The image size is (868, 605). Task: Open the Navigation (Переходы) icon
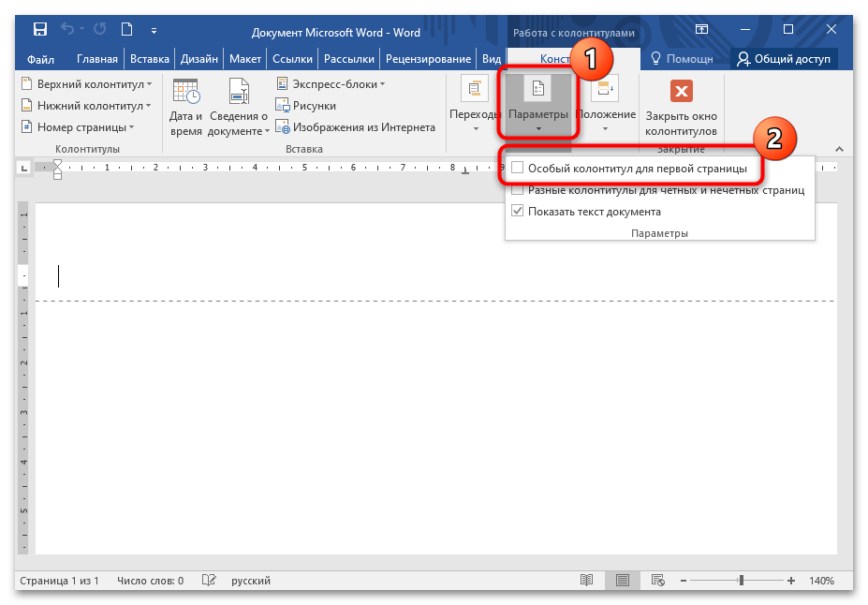click(x=476, y=91)
